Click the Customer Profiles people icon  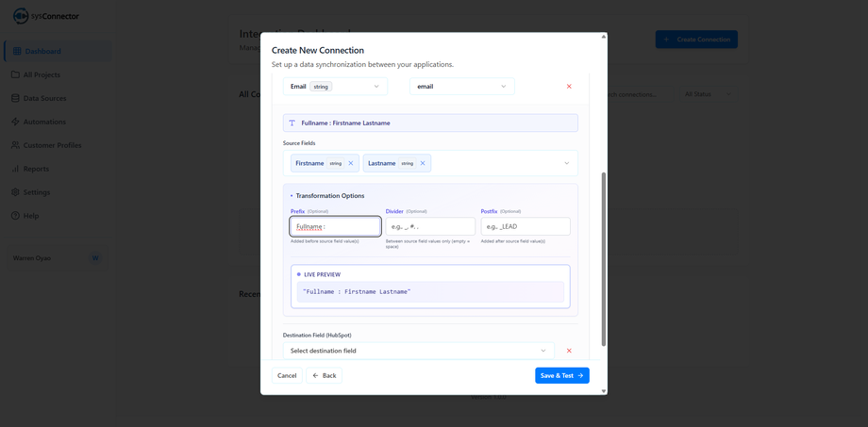coord(15,145)
